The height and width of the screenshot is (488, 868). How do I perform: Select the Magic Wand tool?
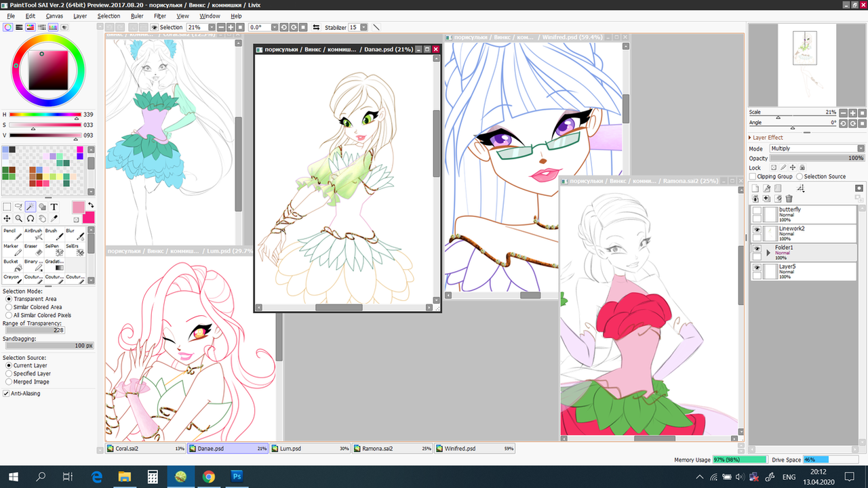click(x=31, y=207)
